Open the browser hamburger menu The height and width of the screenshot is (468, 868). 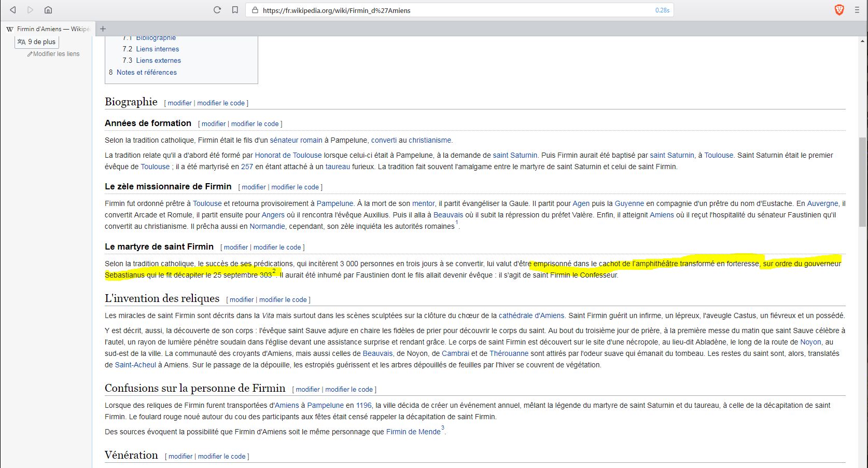point(857,10)
